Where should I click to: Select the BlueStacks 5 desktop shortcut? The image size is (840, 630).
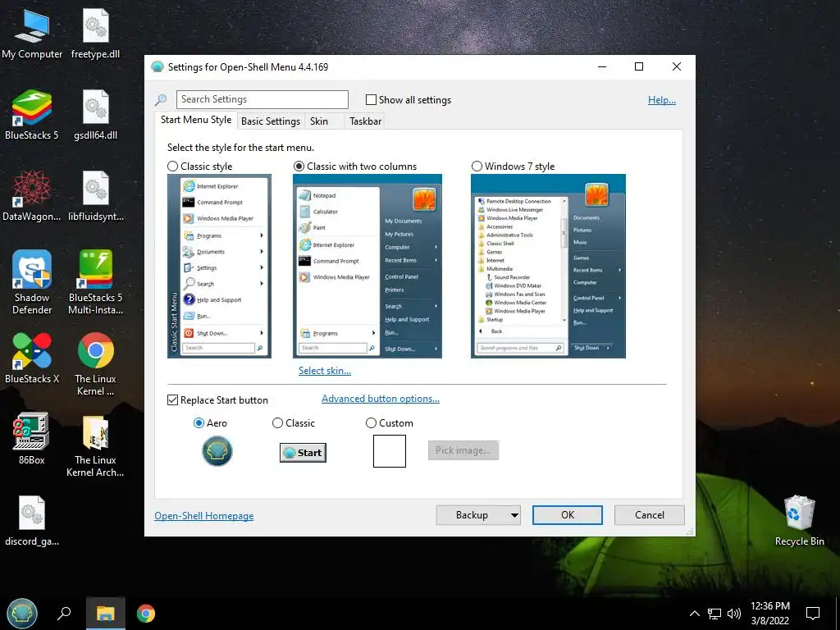32,115
